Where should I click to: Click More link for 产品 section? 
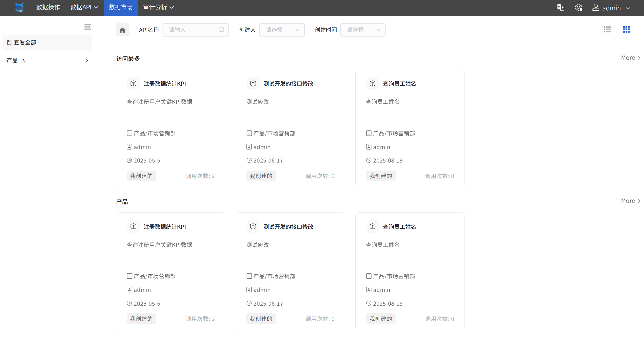point(631,201)
